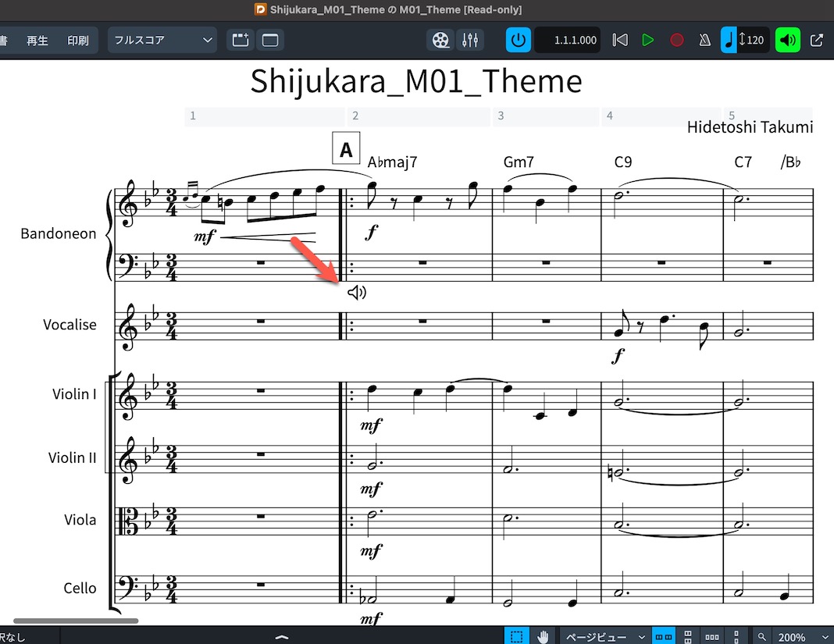This screenshot has height=644, width=834.
Task: Select the mf dynamic under Violin II
Action: coord(371,488)
